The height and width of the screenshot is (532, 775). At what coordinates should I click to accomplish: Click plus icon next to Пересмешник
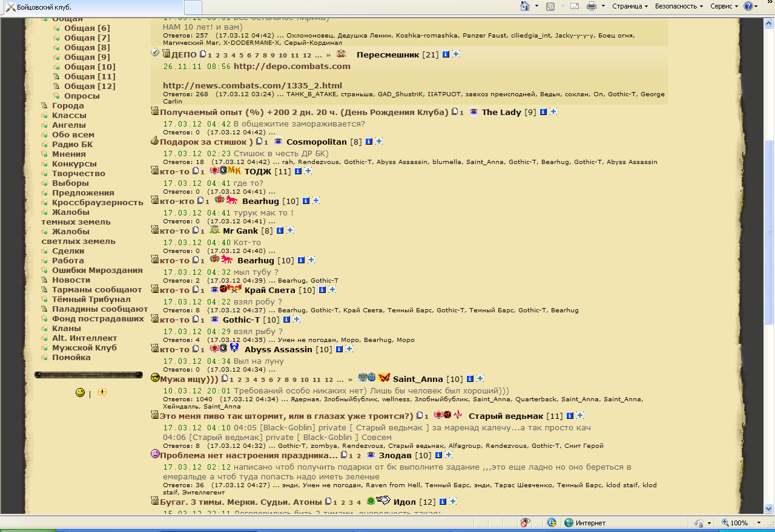pos(456,54)
